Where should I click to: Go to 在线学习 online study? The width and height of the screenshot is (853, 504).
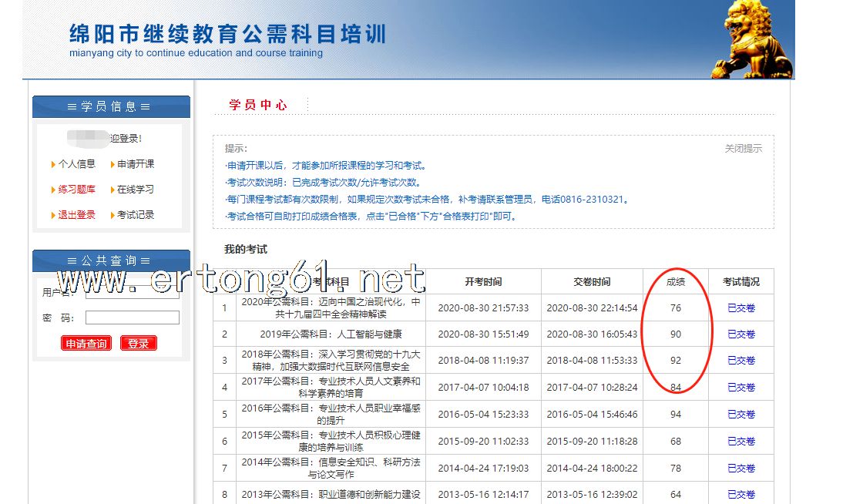pyautogui.click(x=136, y=190)
